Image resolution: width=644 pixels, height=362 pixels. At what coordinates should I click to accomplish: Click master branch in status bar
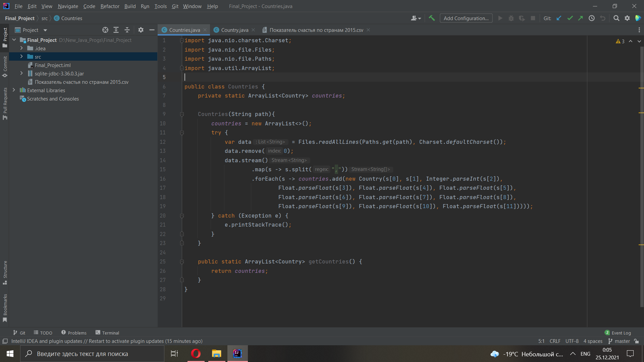point(619,341)
